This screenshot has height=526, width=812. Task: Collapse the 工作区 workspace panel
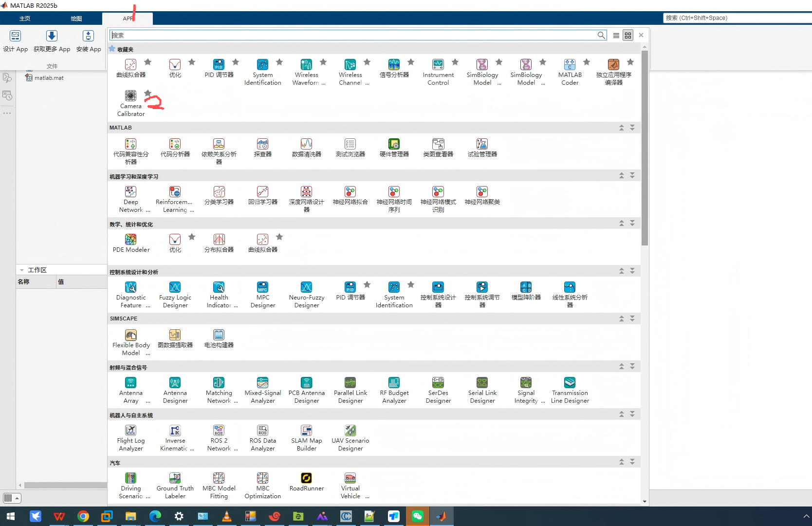(22, 270)
